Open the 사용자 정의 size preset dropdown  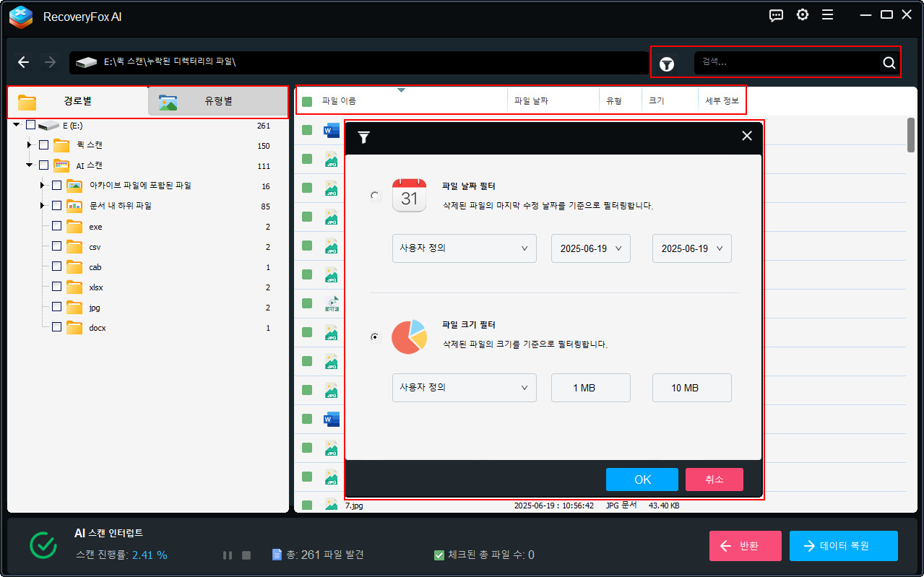pyautogui.click(x=464, y=388)
